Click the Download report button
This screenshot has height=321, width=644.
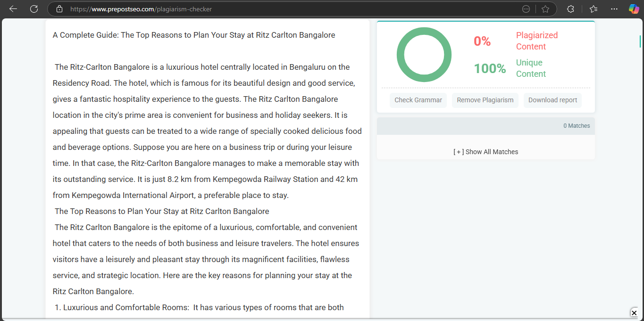click(x=552, y=100)
